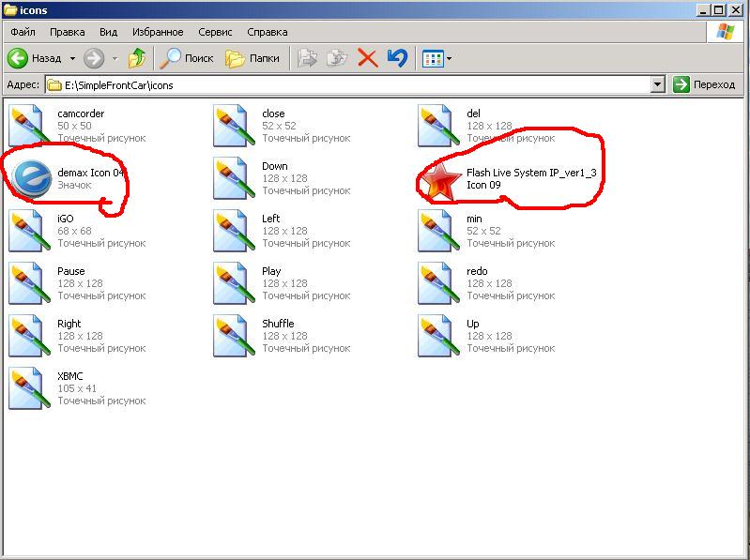Select the Flash Live System red star icon

click(x=439, y=179)
